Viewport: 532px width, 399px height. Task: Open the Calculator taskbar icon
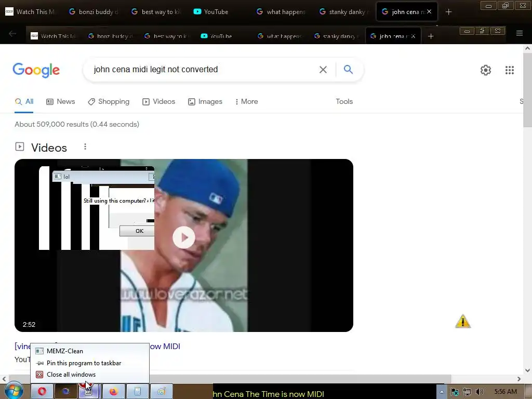tap(137, 391)
